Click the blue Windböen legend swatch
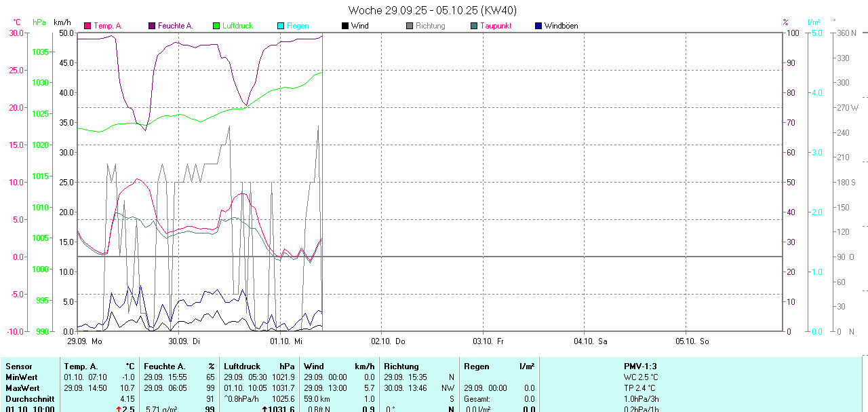Image resolution: width=868 pixels, height=412 pixels. (x=538, y=26)
